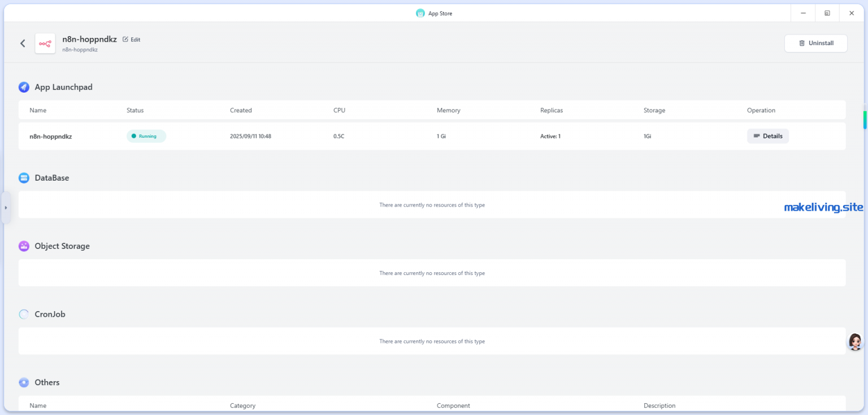
Task: Restore down the App Store window
Action: pyautogui.click(x=827, y=13)
